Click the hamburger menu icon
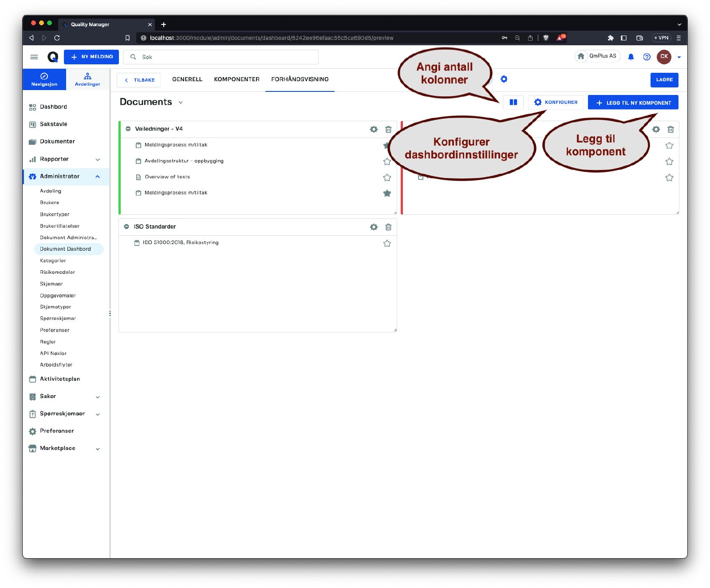 (34, 57)
